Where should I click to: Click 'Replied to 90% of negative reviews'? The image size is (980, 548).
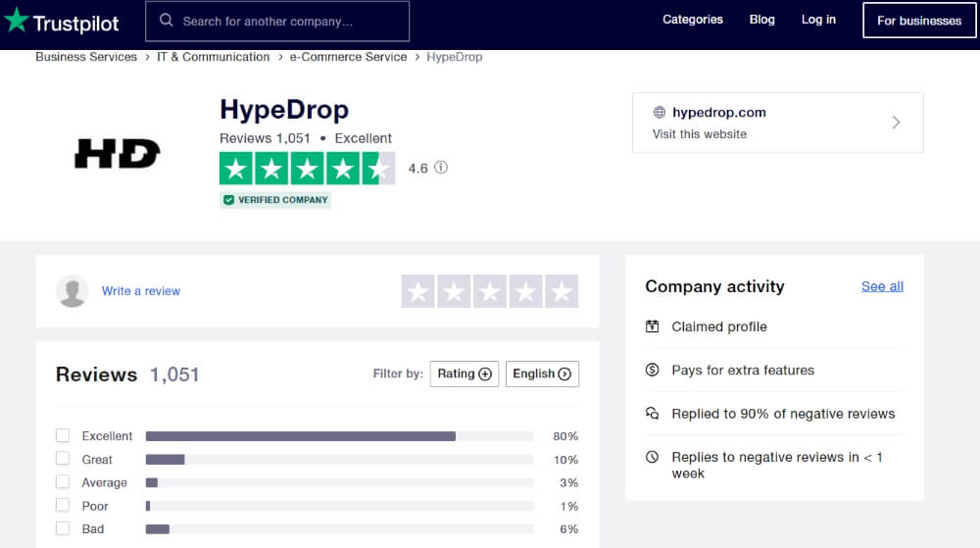[783, 414]
